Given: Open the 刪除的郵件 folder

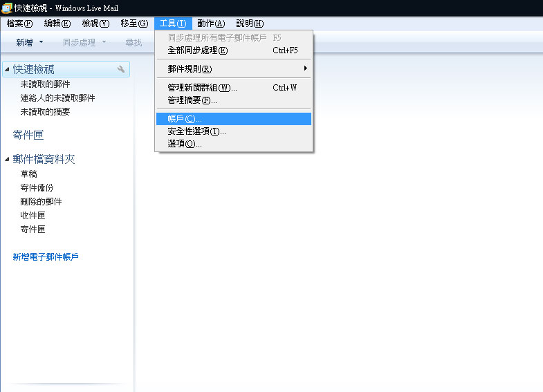Looking at the screenshot, I should (x=42, y=202).
